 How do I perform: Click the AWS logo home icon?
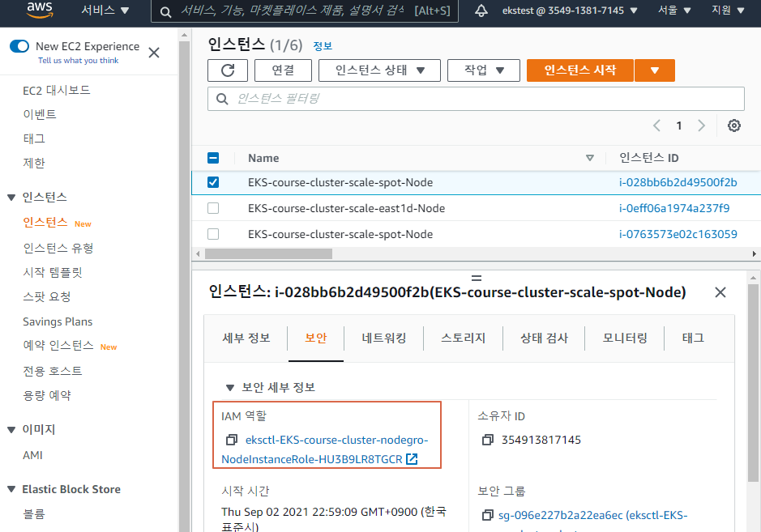[40, 10]
